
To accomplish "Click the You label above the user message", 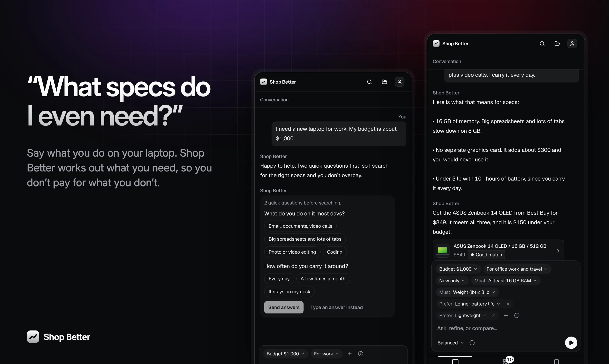I will [x=402, y=117].
